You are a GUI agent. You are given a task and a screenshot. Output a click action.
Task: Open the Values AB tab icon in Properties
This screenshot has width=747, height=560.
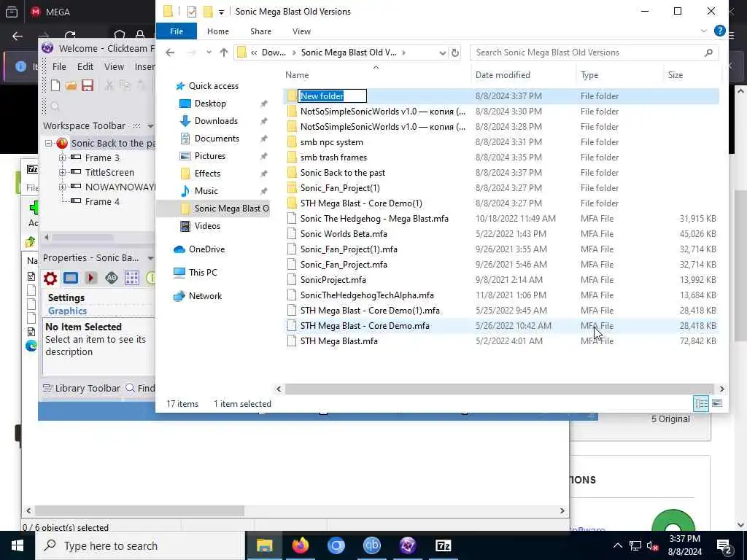pyautogui.click(x=111, y=278)
